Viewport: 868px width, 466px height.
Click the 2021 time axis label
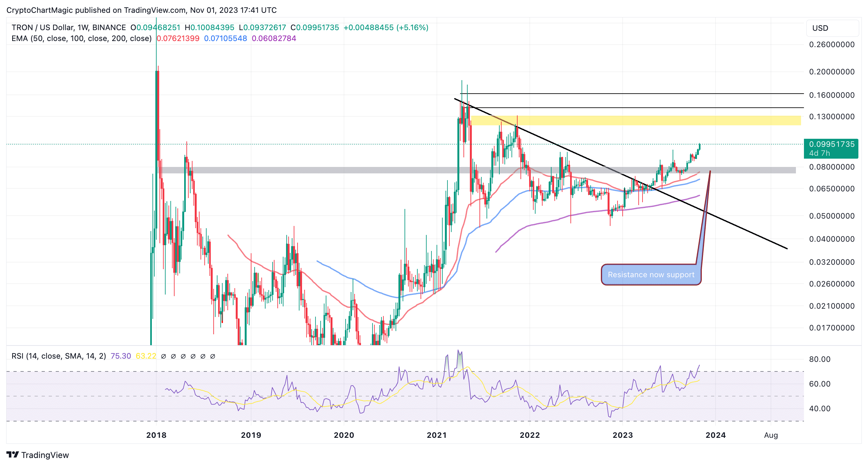pos(437,435)
